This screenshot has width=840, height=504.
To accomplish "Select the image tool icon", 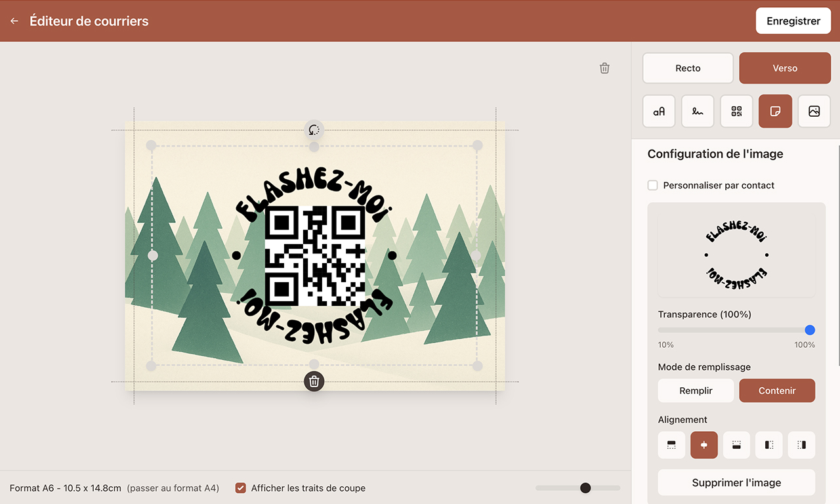I will click(814, 112).
